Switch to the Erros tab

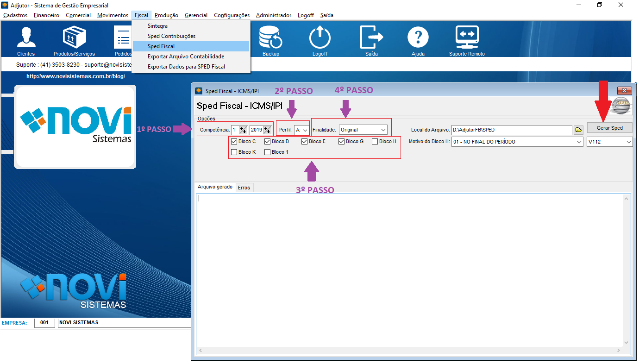click(244, 188)
